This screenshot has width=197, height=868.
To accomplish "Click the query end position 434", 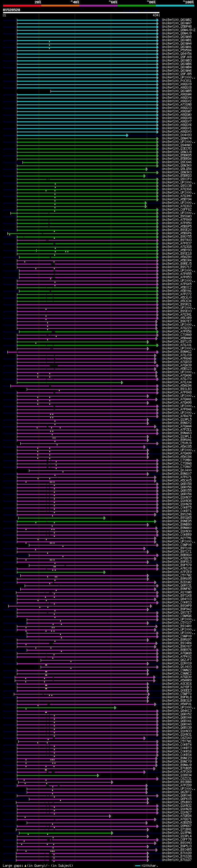I will [x=155, y=15].
